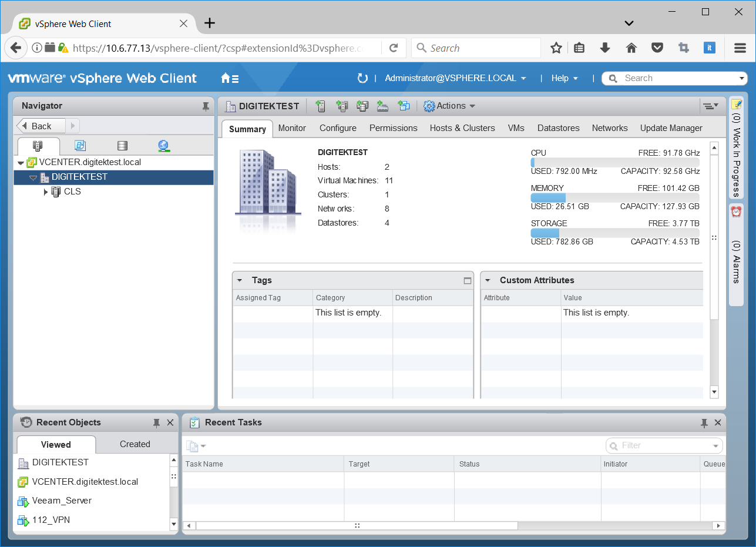
Task: Click the Add Host toolbar icon
Action: (x=320, y=106)
